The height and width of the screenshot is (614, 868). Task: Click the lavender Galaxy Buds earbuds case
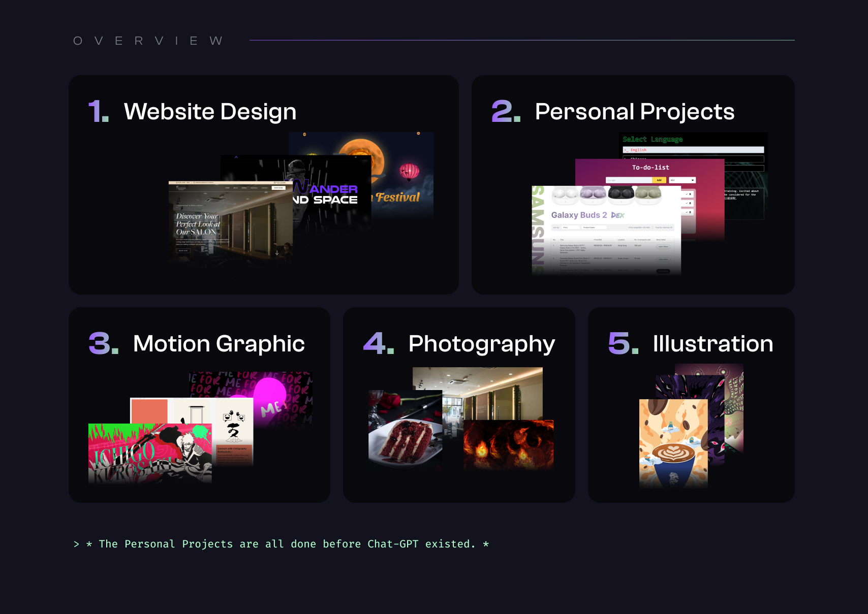[x=593, y=193]
